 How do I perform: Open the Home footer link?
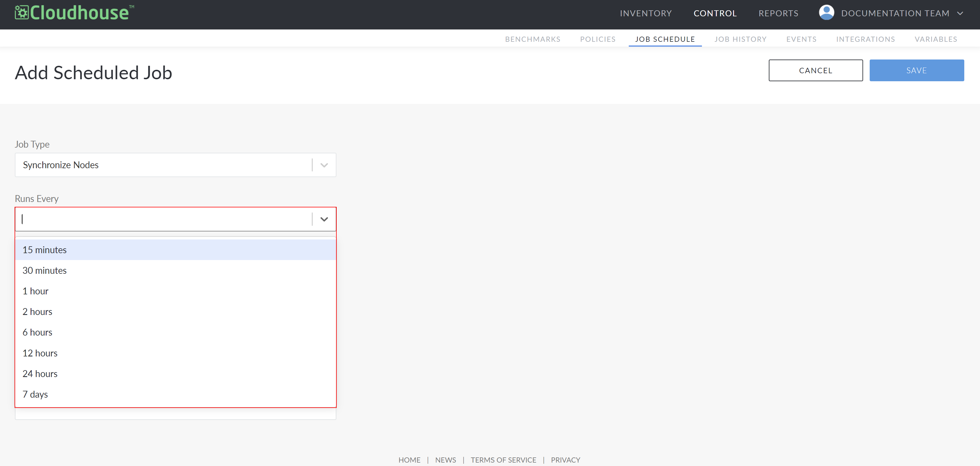(409, 460)
